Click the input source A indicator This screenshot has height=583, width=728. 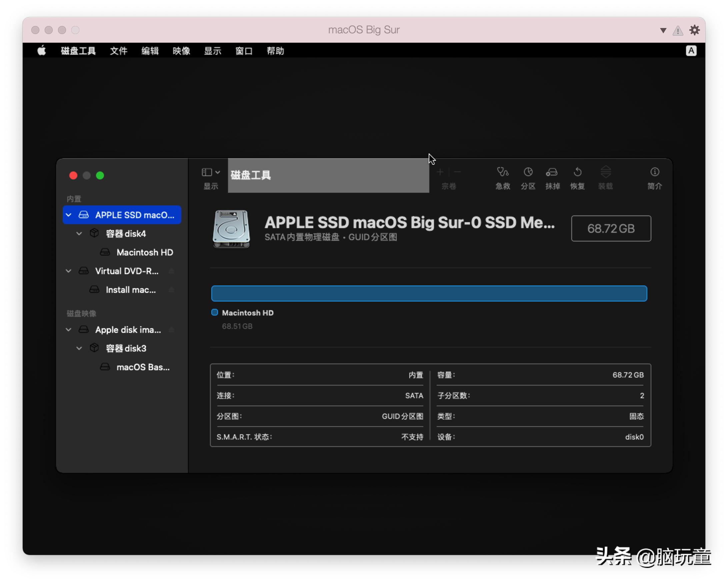pyautogui.click(x=691, y=51)
